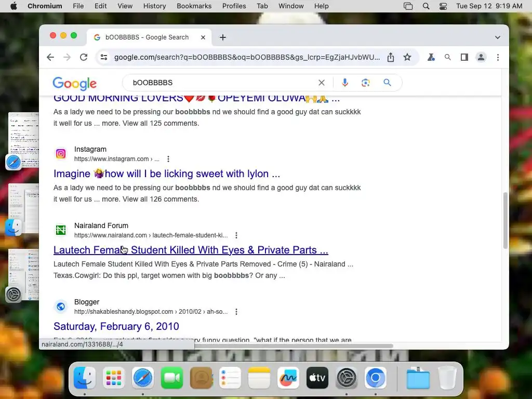Click the Google logo

click(75, 83)
